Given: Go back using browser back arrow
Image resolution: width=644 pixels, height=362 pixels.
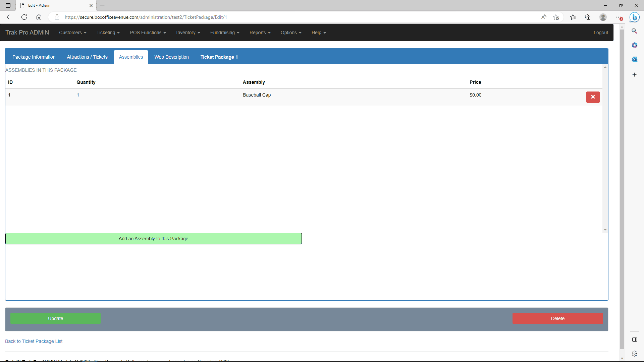Looking at the screenshot, I should pos(9,17).
